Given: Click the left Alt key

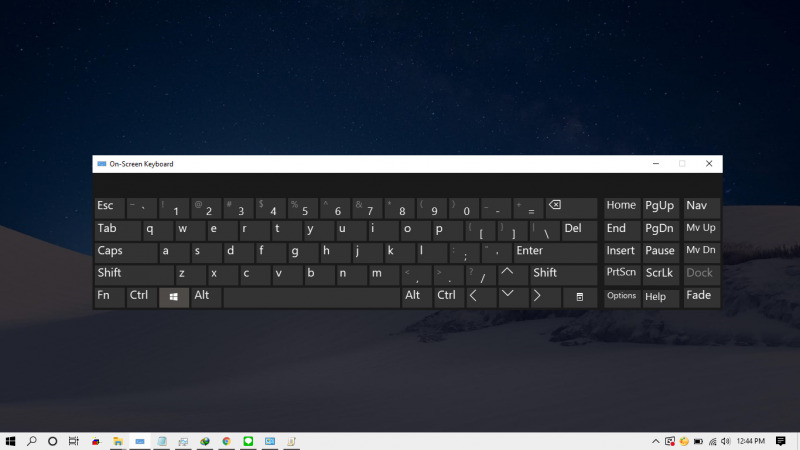Looking at the screenshot, I should pos(206,297).
